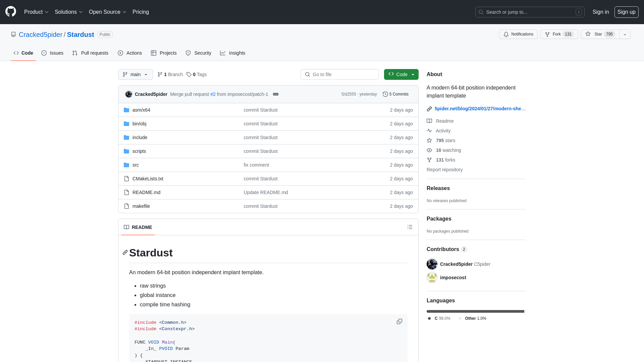The height and width of the screenshot is (362, 644).
Task: Click the CMakeLists.txt file icon
Action: (x=126, y=179)
